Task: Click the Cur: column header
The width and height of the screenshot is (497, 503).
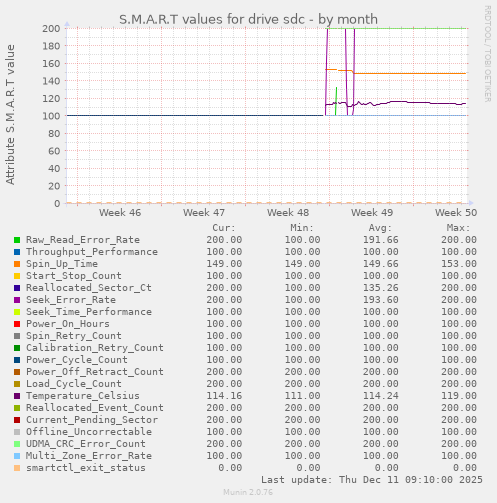Action: (224, 228)
